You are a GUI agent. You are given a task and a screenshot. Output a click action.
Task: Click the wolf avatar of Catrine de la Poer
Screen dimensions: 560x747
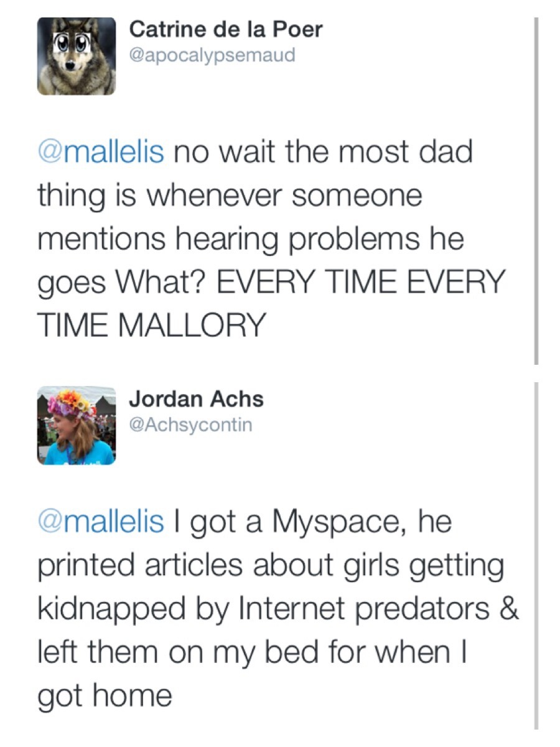tap(76, 56)
